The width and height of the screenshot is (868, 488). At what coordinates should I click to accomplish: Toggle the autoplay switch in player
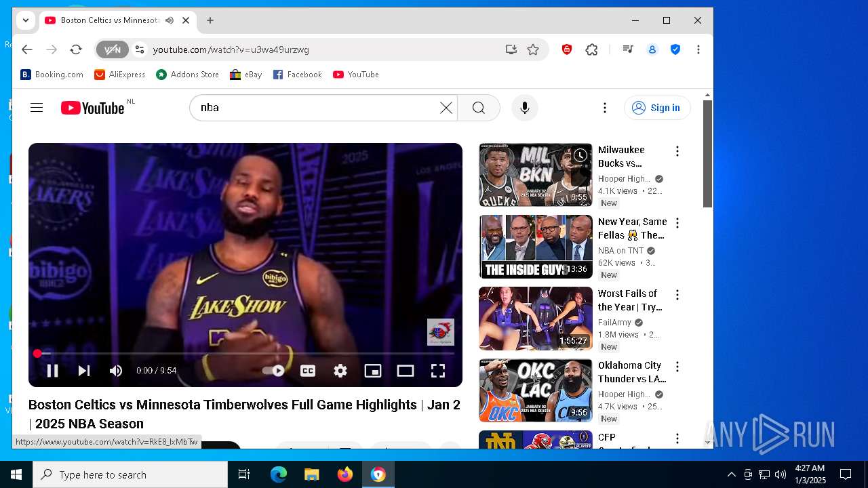tap(274, 371)
